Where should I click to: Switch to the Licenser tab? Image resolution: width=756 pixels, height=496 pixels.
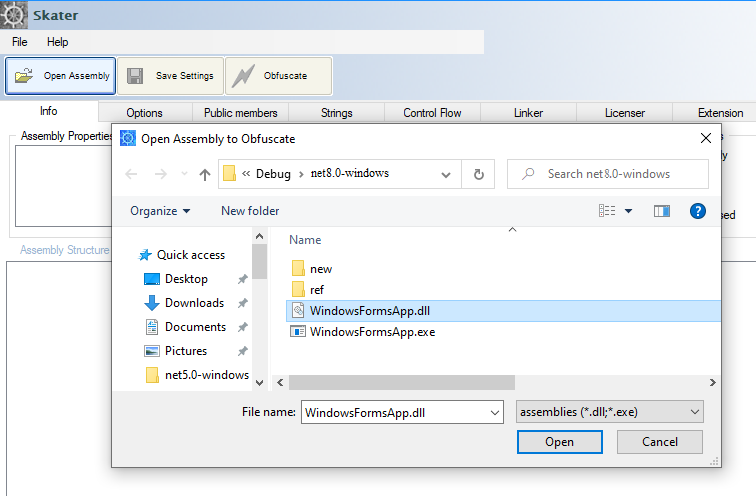click(625, 113)
